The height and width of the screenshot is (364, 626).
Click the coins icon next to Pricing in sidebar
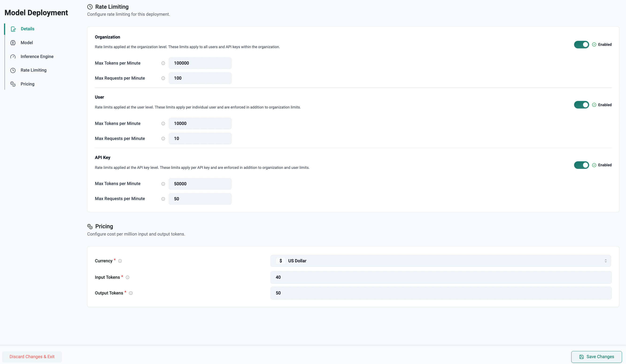click(13, 84)
